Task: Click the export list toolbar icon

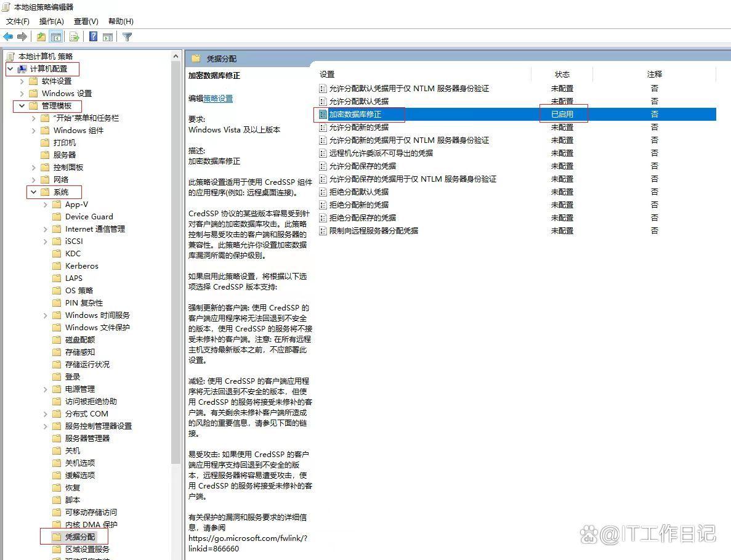Action: click(x=73, y=36)
